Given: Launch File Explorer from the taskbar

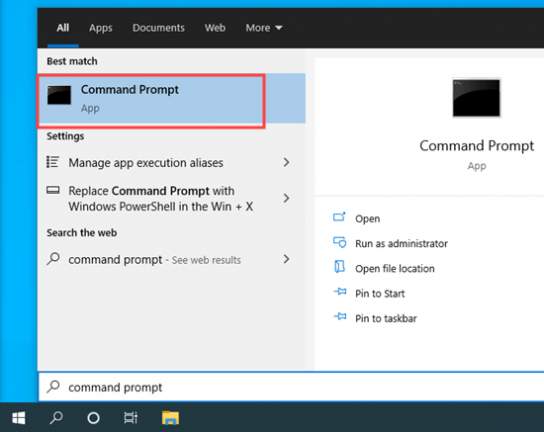Looking at the screenshot, I should pos(170,418).
